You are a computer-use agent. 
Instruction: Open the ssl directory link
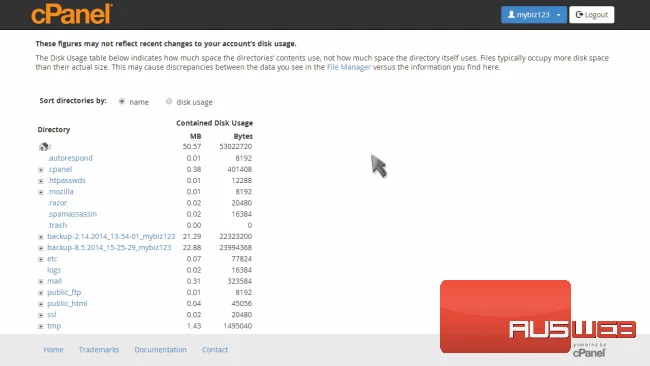point(51,315)
